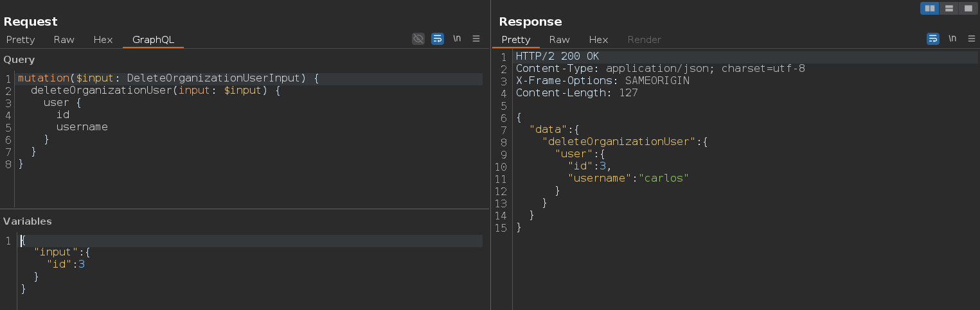The image size is (980, 310).
Task: Toggle line wrap in Request panel
Action: tap(438, 39)
